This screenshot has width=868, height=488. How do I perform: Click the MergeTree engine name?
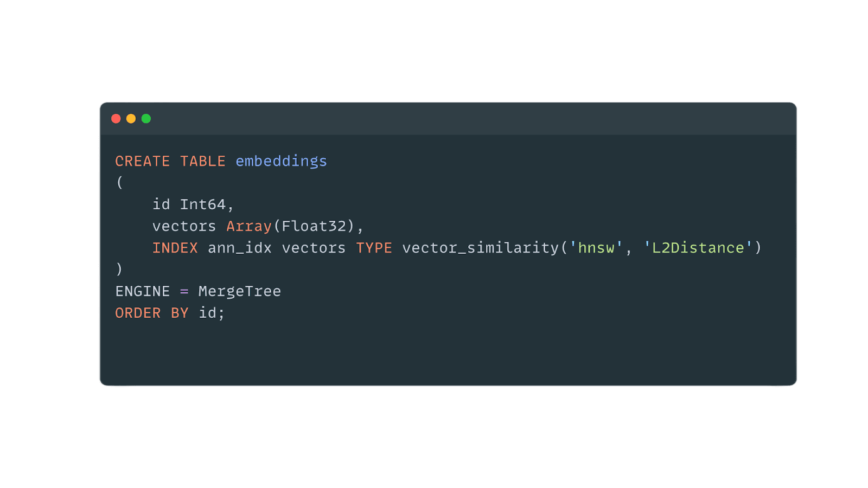click(x=239, y=292)
